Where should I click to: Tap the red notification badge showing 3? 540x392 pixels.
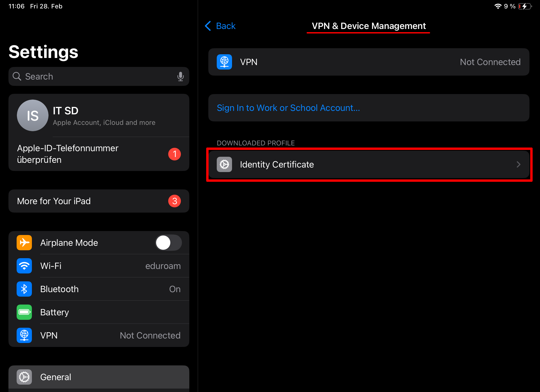point(174,201)
